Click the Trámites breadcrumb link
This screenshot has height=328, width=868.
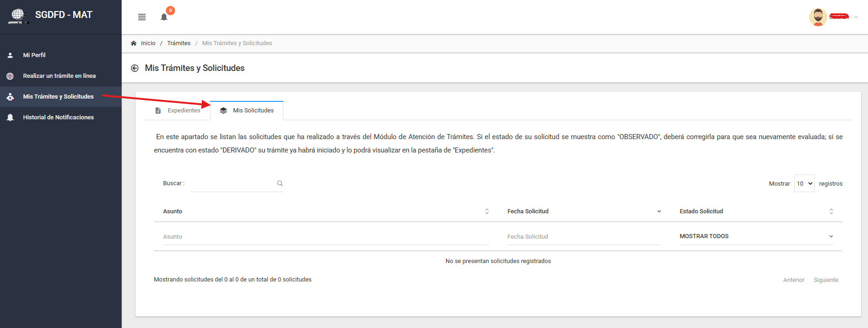point(179,43)
